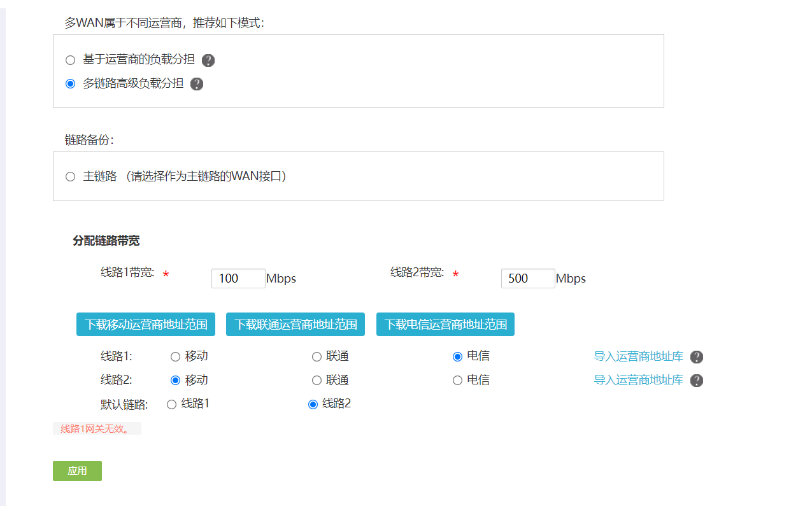Choose 联通 for 线路1
Viewport: 812px width, 506px height.
click(x=317, y=356)
